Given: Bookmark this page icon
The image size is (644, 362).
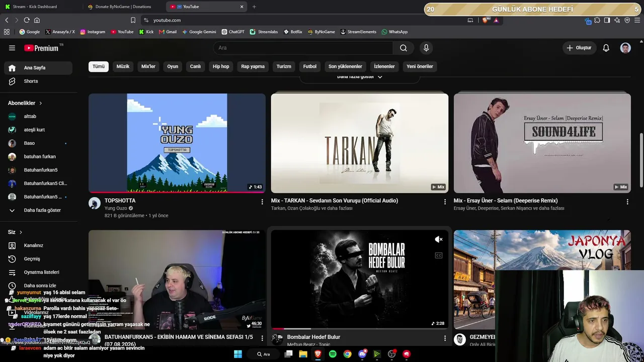Looking at the screenshot, I should click(x=133, y=20).
